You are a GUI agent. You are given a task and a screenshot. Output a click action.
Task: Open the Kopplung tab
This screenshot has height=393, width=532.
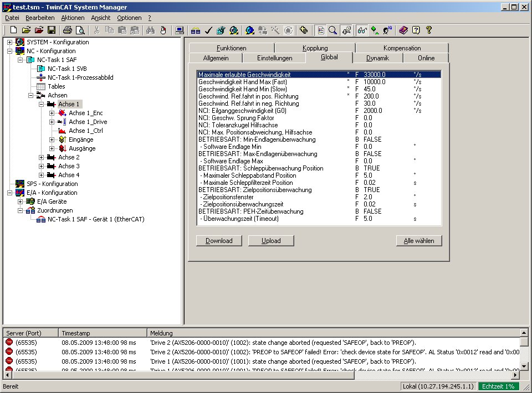pyautogui.click(x=315, y=48)
